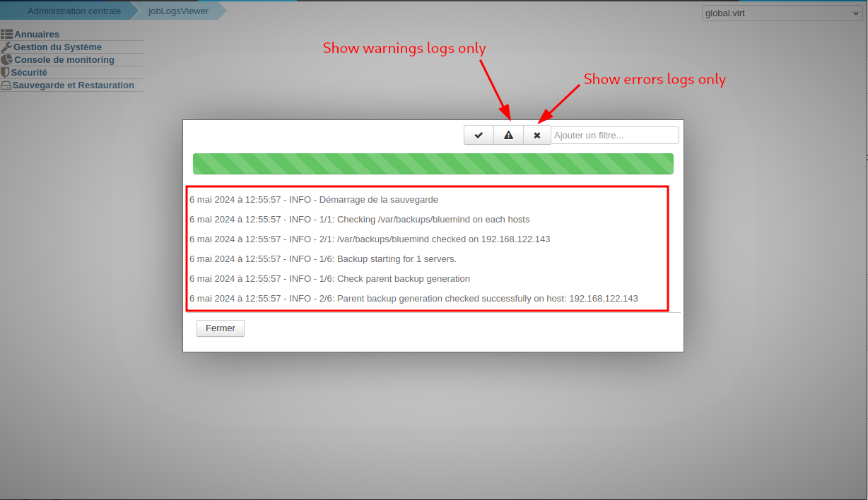Focus the 'Ajouter un filtre...' input field

tap(614, 135)
